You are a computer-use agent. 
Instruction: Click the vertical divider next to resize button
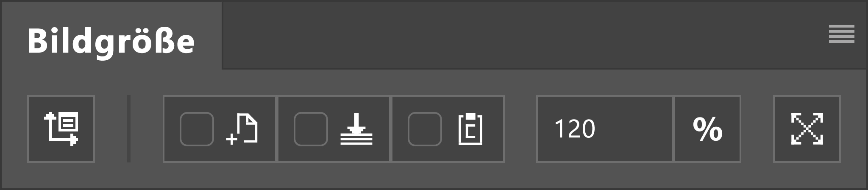[129, 129]
